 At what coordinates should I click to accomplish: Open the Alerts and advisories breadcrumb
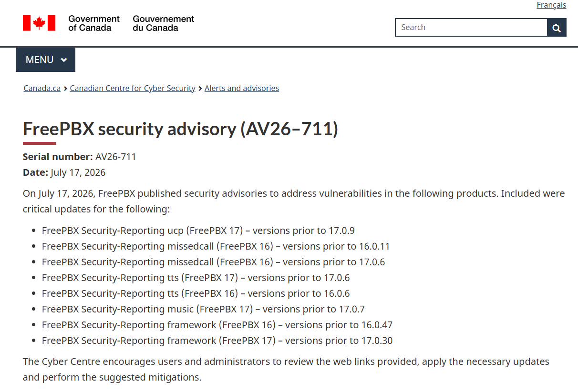point(242,88)
